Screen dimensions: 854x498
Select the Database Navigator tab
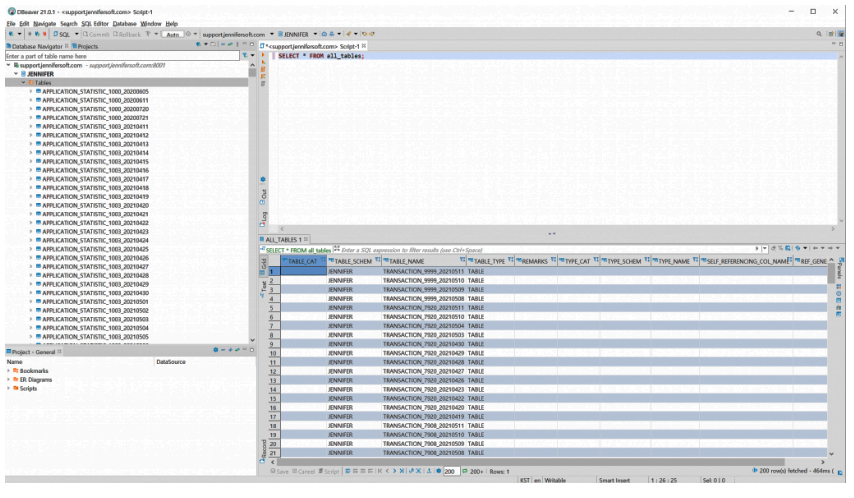35,46
